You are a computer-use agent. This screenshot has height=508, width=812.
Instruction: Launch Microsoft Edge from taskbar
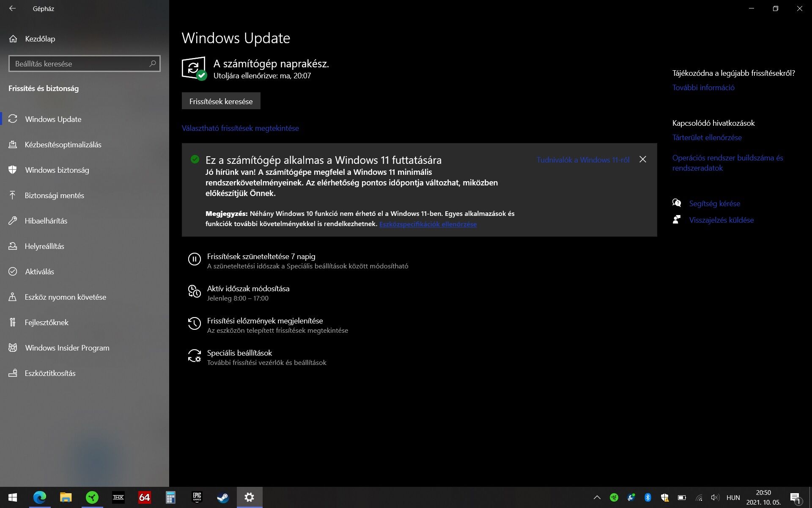[40, 497]
